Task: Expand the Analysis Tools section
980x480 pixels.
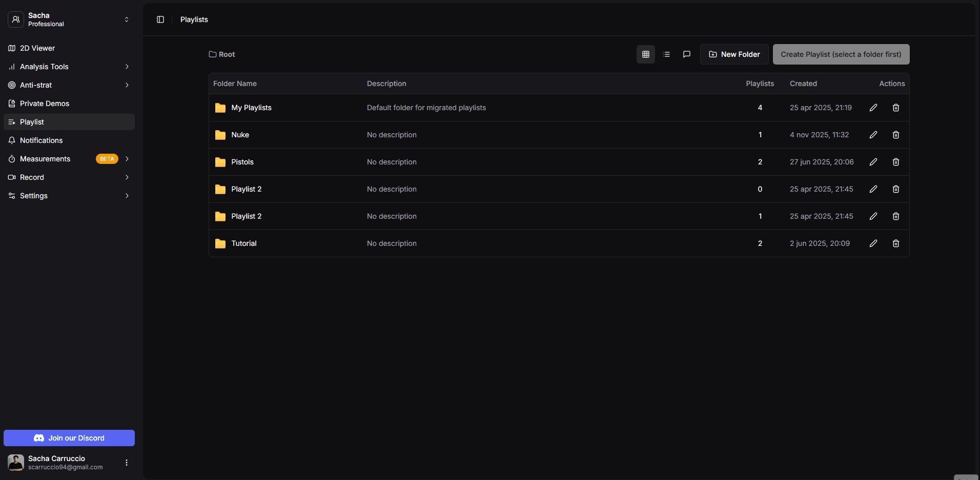Action: 127,67
